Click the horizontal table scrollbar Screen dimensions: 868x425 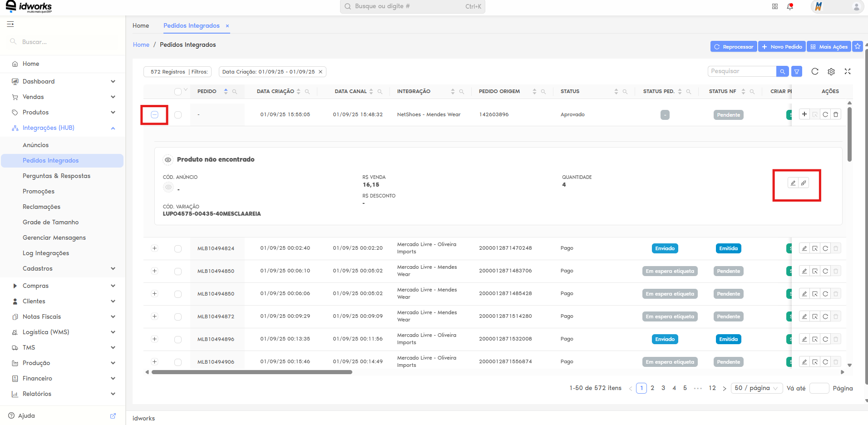pos(252,372)
